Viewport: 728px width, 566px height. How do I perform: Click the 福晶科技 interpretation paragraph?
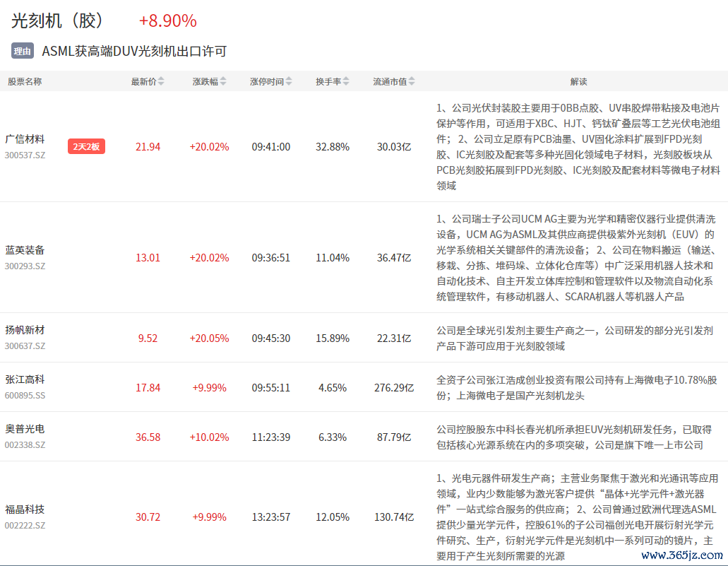[577, 517]
